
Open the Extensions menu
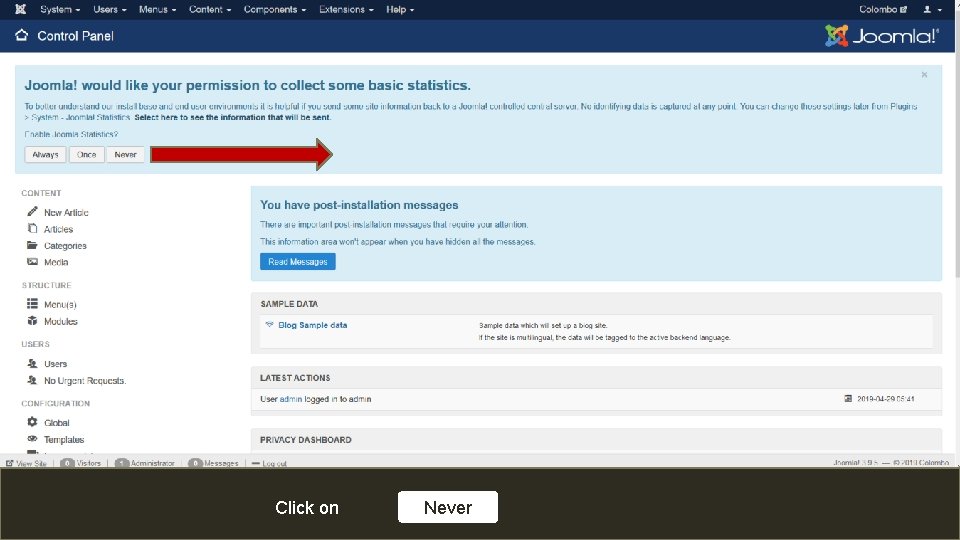click(x=346, y=9)
